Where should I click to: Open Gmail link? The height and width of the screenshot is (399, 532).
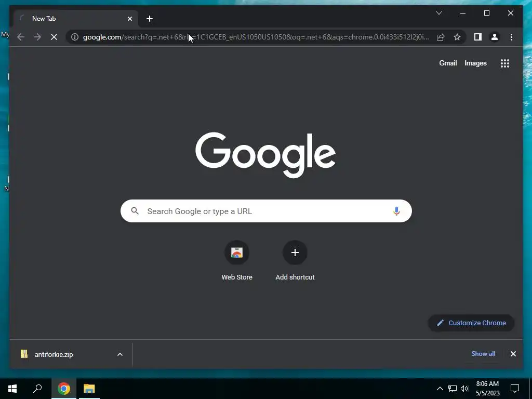(x=448, y=63)
